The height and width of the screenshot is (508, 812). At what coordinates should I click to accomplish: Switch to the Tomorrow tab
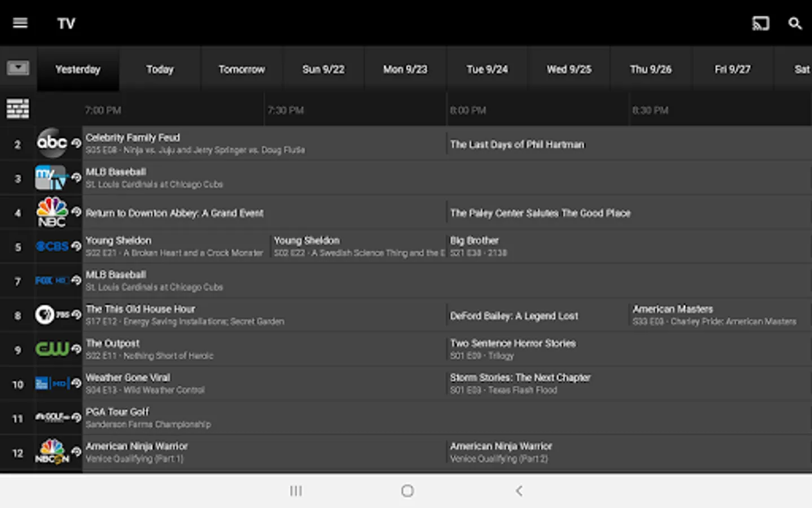[241, 69]
